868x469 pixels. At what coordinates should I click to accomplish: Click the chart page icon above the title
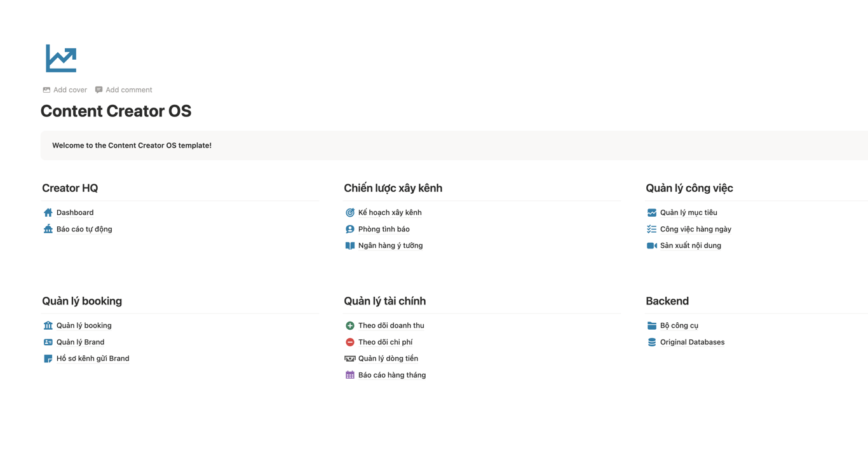coord(61,58)
